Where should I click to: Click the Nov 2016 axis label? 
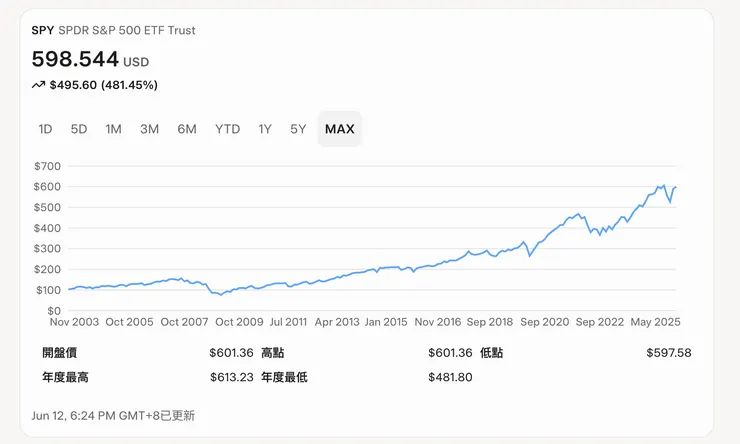coord(437,322)
